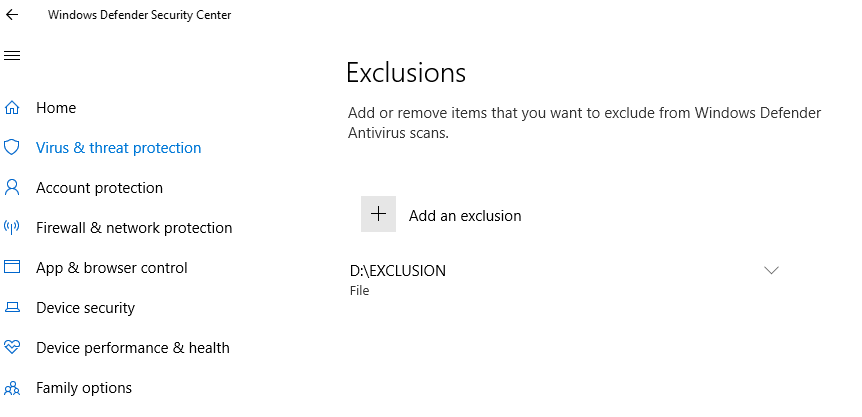The height and width of the screenshot is (417, 862).
Task: Open Virus & threat protection section
Action: point(118,147)
